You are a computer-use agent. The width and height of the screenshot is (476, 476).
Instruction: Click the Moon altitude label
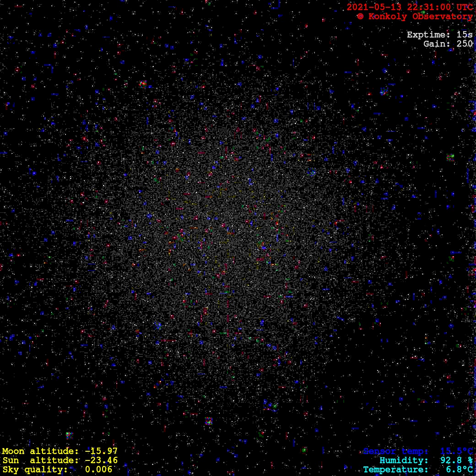tap(40, 451)
